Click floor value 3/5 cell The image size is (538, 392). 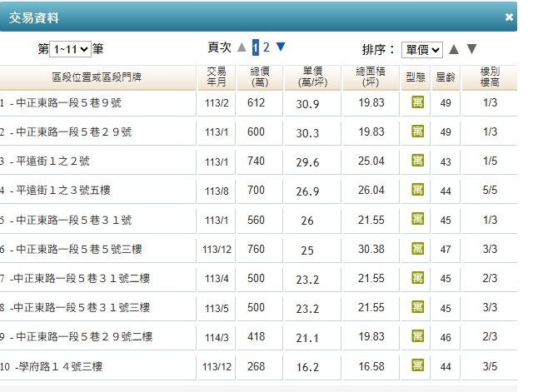tap(490, 366)
